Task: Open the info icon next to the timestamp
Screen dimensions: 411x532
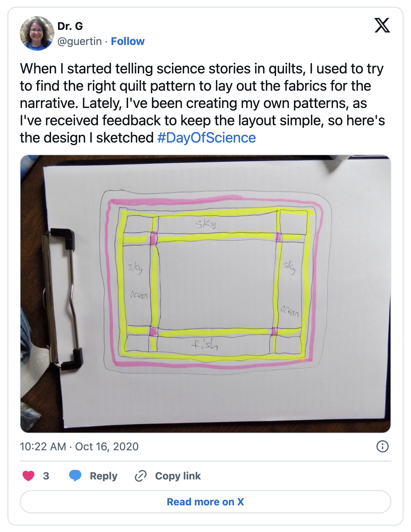Action: coord(382,446)
